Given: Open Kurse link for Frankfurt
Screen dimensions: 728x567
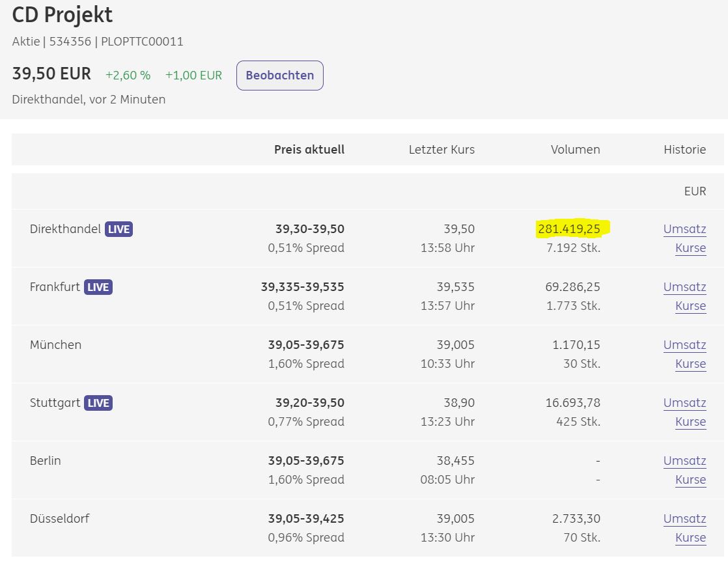Looking at the screenshot, I should (690, 306).
